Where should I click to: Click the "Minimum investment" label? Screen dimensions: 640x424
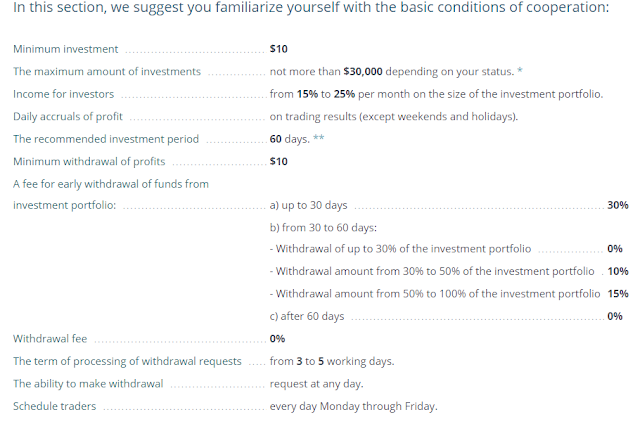(65, 49)
